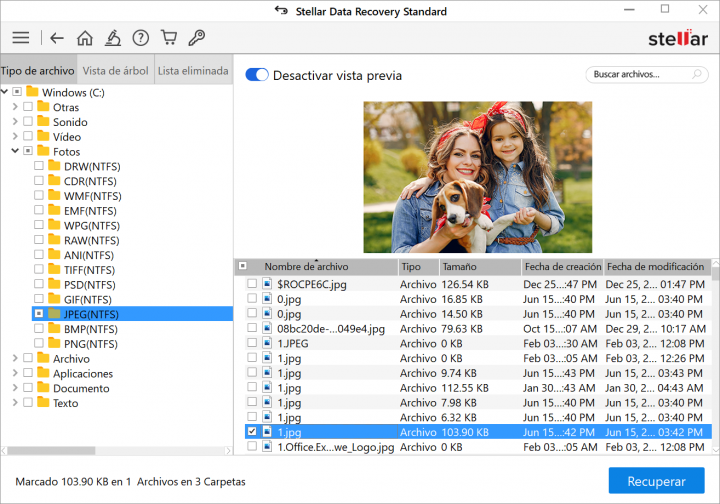
Task: Go to the home screen icon
Action: [85, 38]
